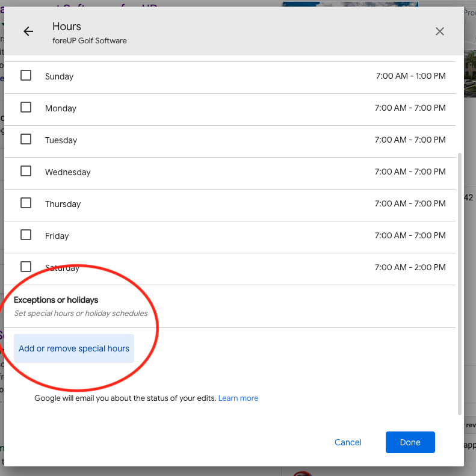Click Sunday's 7:00 AM - 1:00 PM hours

[x=410, y=76]
